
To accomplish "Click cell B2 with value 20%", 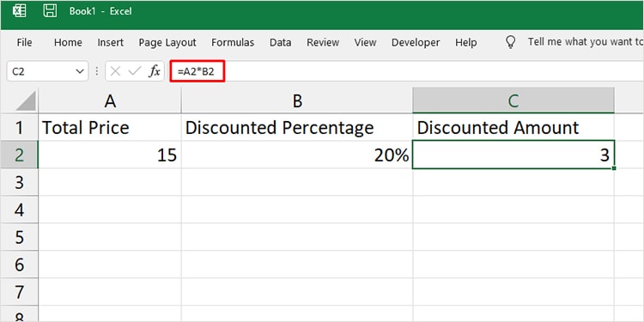I will (297, 155).
